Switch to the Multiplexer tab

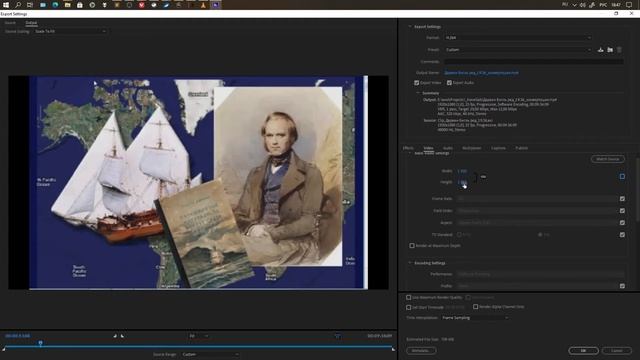click(471, 148)
